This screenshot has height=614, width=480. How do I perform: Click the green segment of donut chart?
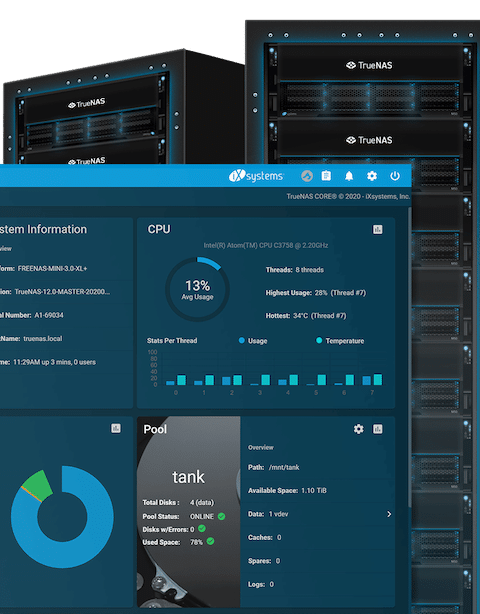pos(38,485)
